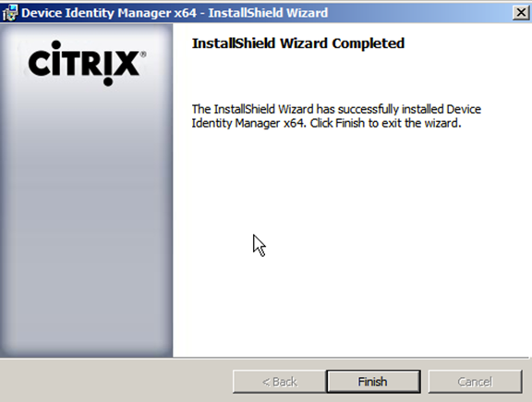Click the word Completed in the heading
Screen dimensions: 532x402
click(369, 43)
